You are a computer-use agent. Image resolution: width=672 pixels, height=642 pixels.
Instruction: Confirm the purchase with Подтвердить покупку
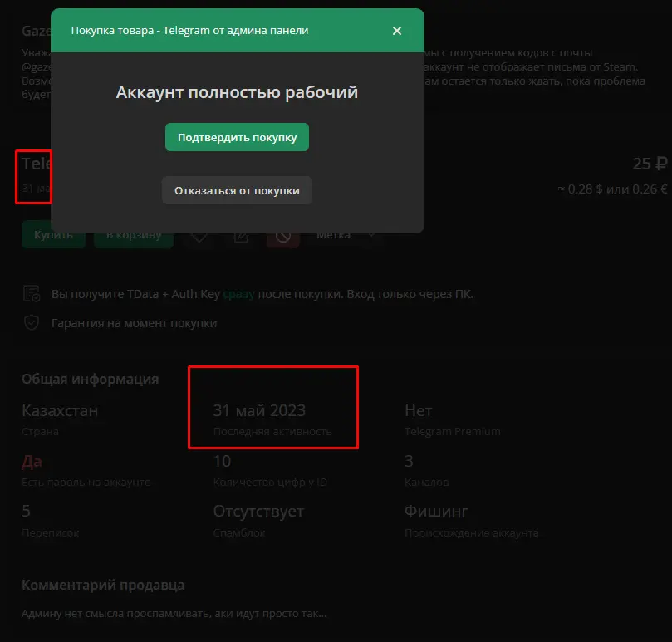tap(237, 137)
